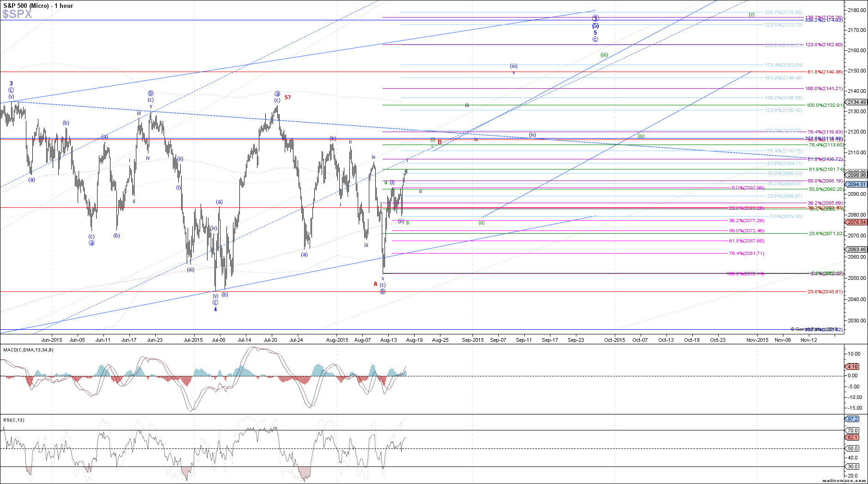Click the magenta label 61.8%(2067.65)
This screenshot has width=868, height=484.
tap(746, 241)
